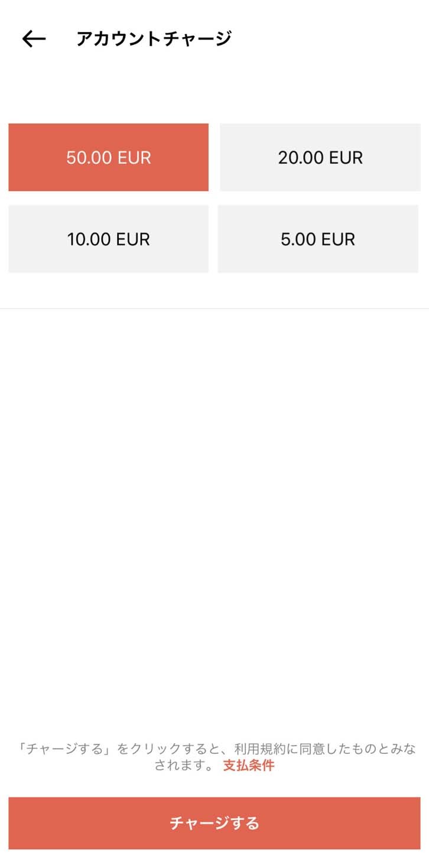View payment conditions via the orange link
The height and width of the screenshot is (868, 429).
[248, 766]
